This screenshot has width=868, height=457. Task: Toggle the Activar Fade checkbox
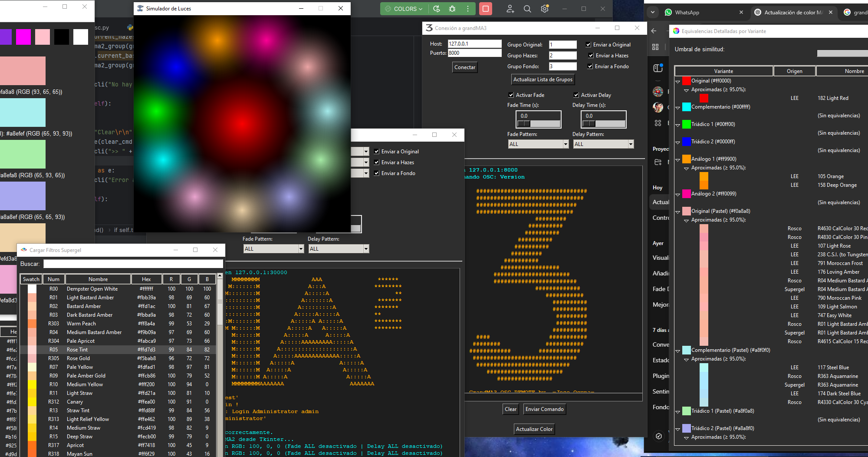[511, 95]
